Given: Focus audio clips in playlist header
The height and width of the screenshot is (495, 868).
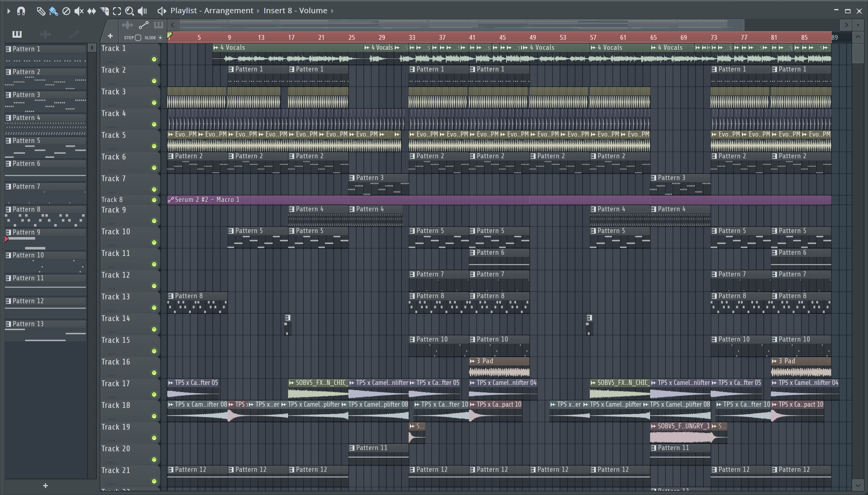Looking at the screenshot, I should click(127, 25).
